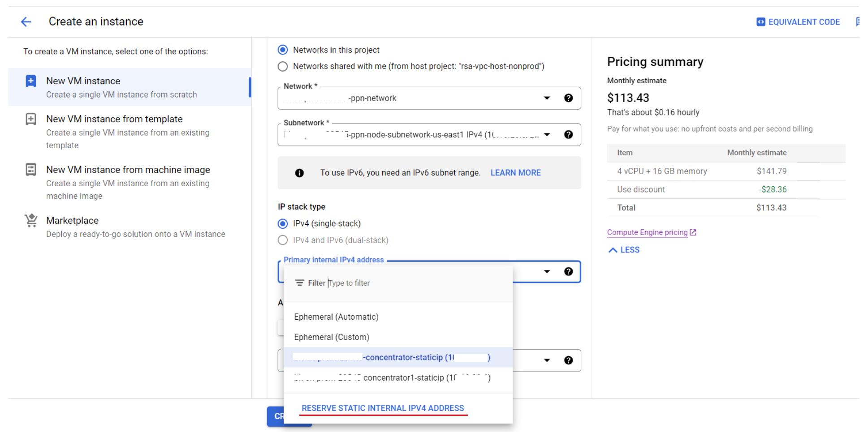The width and height of the screenshot is (868, 432).
Task: Click the help icon next to Network
Action: (x=568, y=98)
